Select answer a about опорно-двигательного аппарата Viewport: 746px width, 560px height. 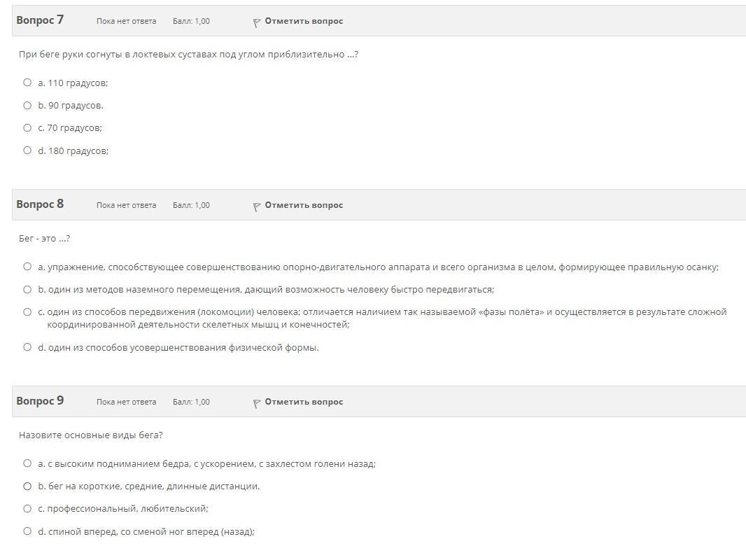pos(27,267)
